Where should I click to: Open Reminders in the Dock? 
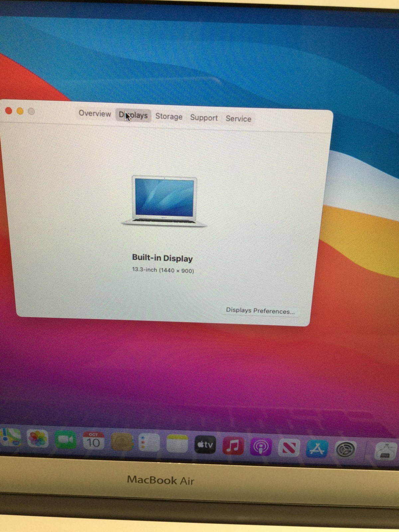pyautogui.click(x=149, y=443)
